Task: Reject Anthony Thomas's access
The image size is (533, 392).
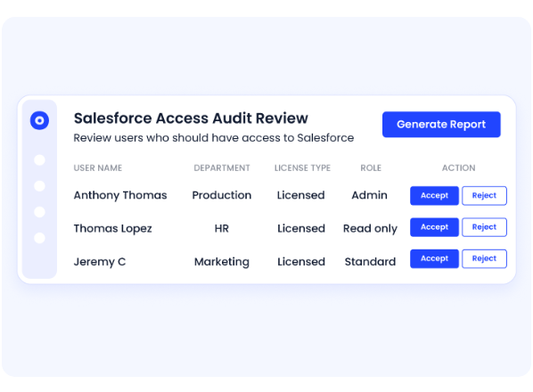Action: [x=484, y=196]
